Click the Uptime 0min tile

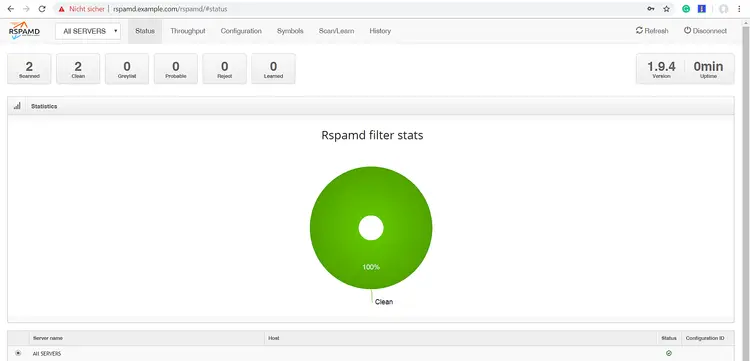pos(708,69)
